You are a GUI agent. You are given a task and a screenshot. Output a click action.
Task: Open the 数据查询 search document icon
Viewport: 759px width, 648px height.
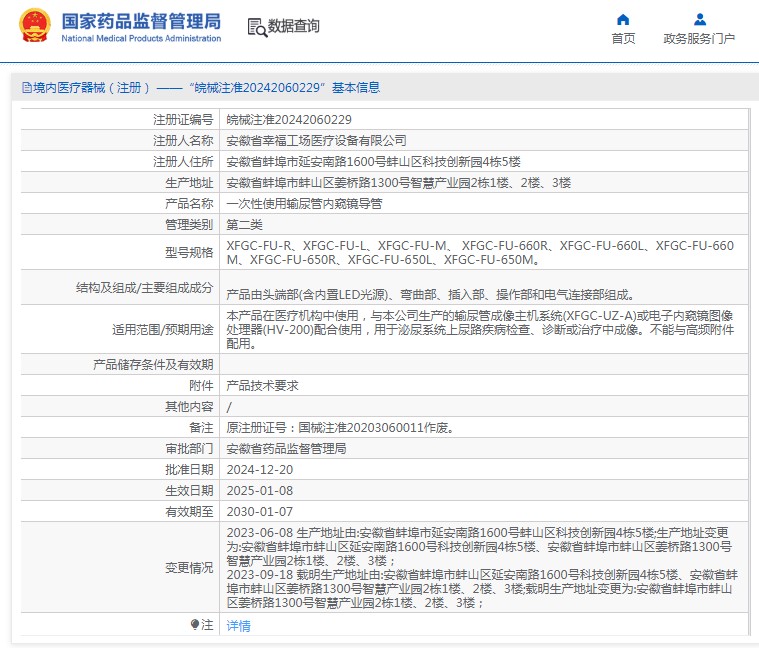coord(257,28)
